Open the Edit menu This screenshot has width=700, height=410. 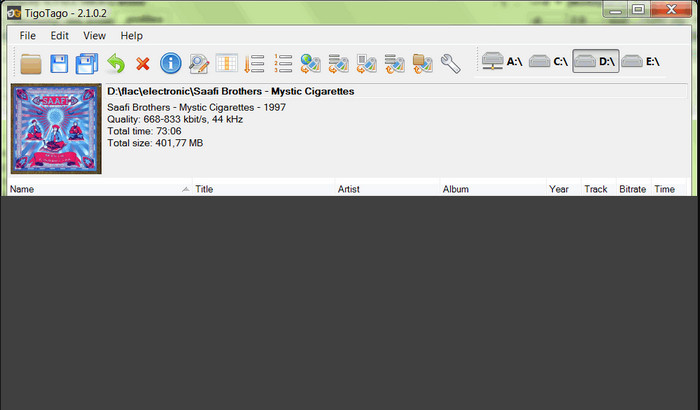point(59,36)
